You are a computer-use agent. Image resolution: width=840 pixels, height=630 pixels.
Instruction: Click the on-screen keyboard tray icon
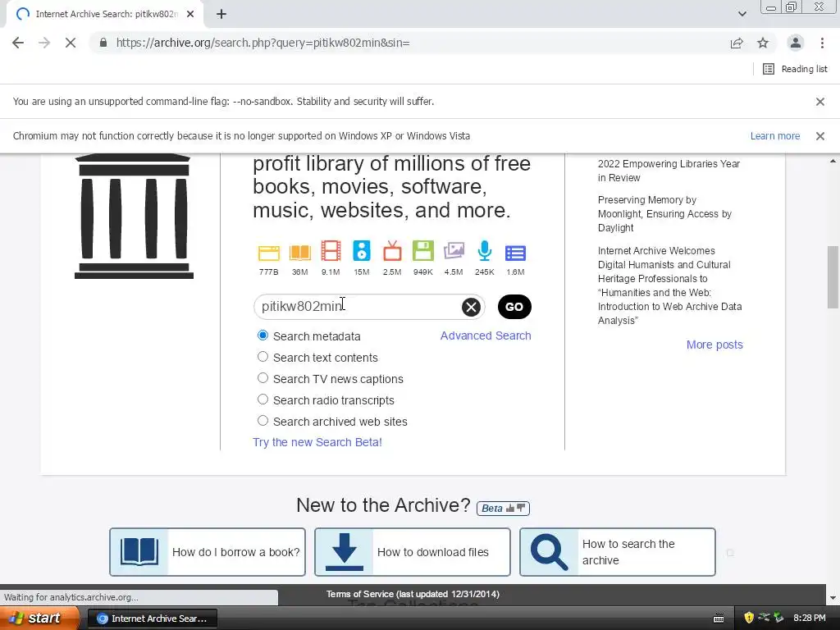[719, 619]
